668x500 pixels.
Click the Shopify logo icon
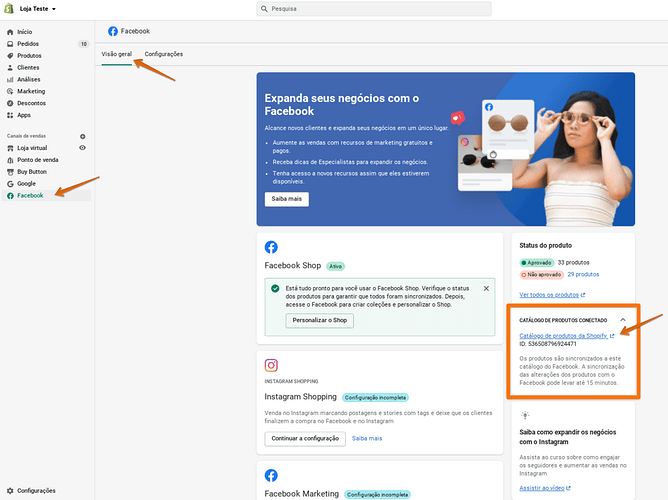click(x=9, y=9)
